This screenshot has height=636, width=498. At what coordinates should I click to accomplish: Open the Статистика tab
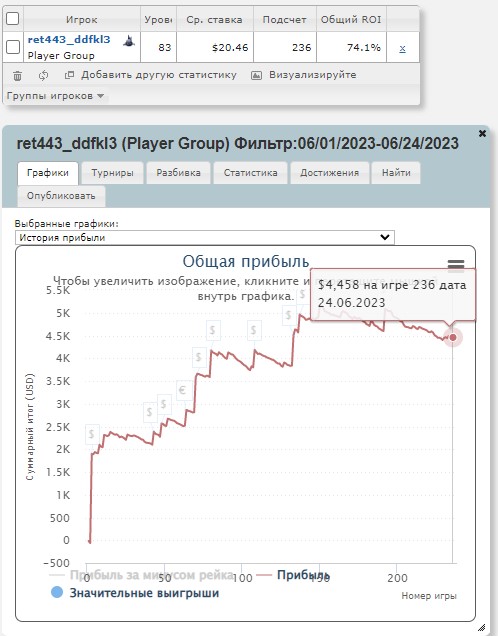coord(251,173)
